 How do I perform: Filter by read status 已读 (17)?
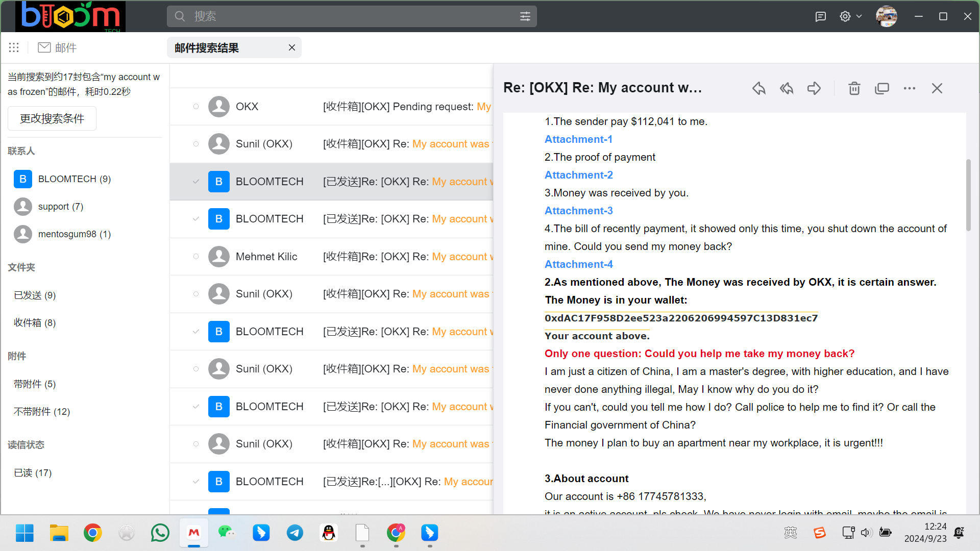pos(33,473)
